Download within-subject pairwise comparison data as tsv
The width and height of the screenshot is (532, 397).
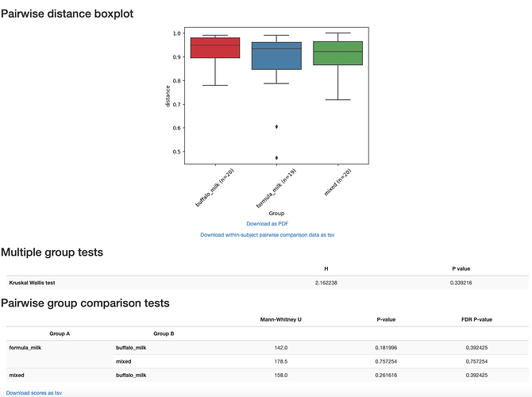tap(267, 235)
